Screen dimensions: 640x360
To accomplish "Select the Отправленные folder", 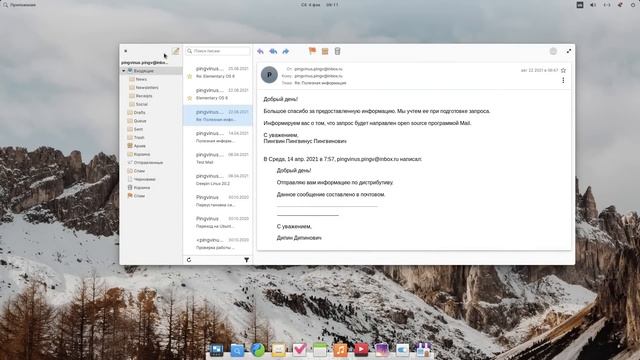I will coord(148,162).
